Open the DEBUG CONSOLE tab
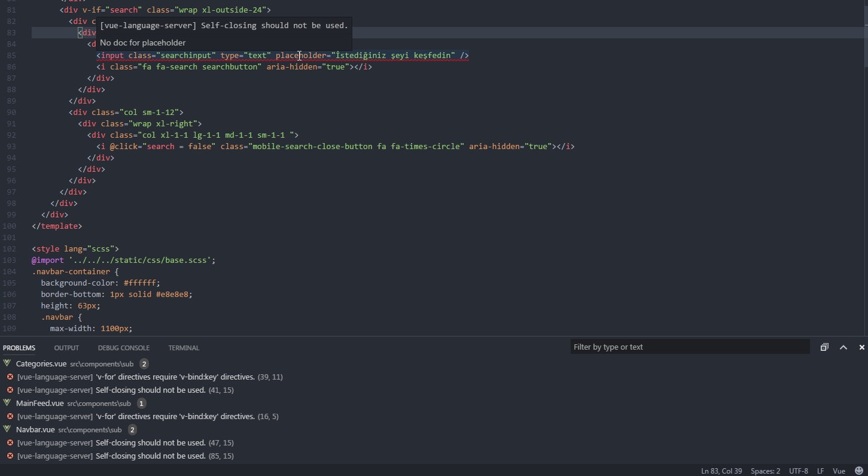This screenshot has height=476, width=868. tap(124, 348)
